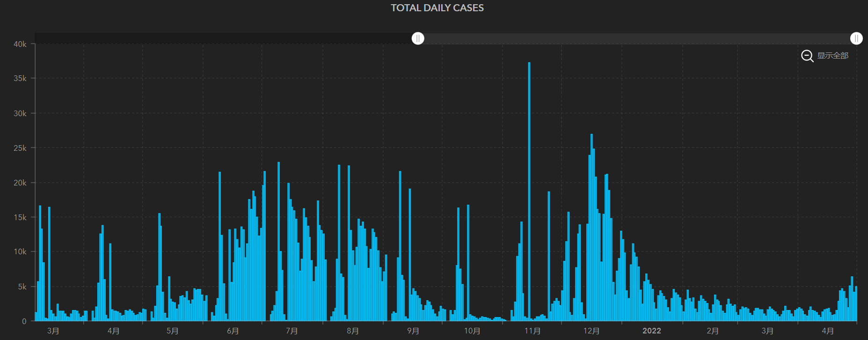The image size is (868, 340).
Task: Click the left handle of the range slider
Action: tap(418, 38)
